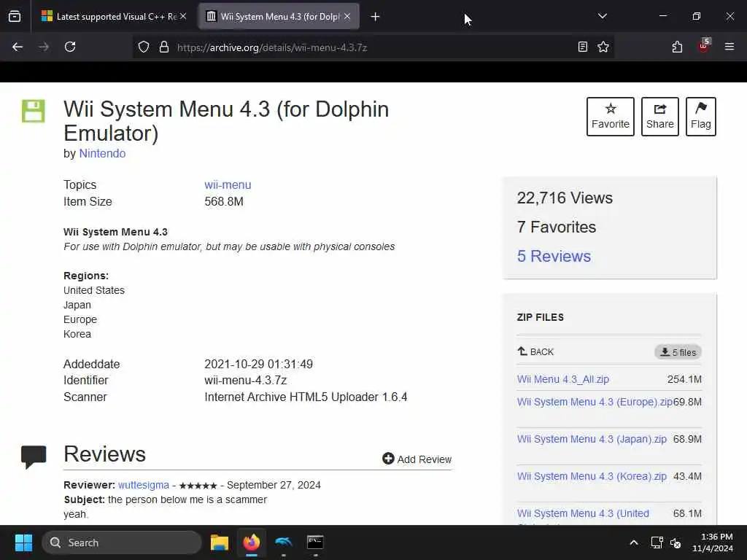The width and height of the screenshot is (747, 560).
Task: Close the Wii System Menu 4.3 tab
Action: pyautogui.click(x=347, y=16)
